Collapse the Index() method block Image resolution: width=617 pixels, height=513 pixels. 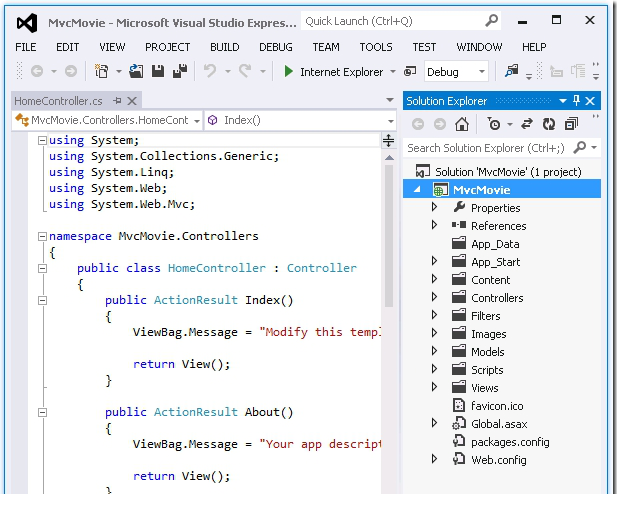[42, 301]
